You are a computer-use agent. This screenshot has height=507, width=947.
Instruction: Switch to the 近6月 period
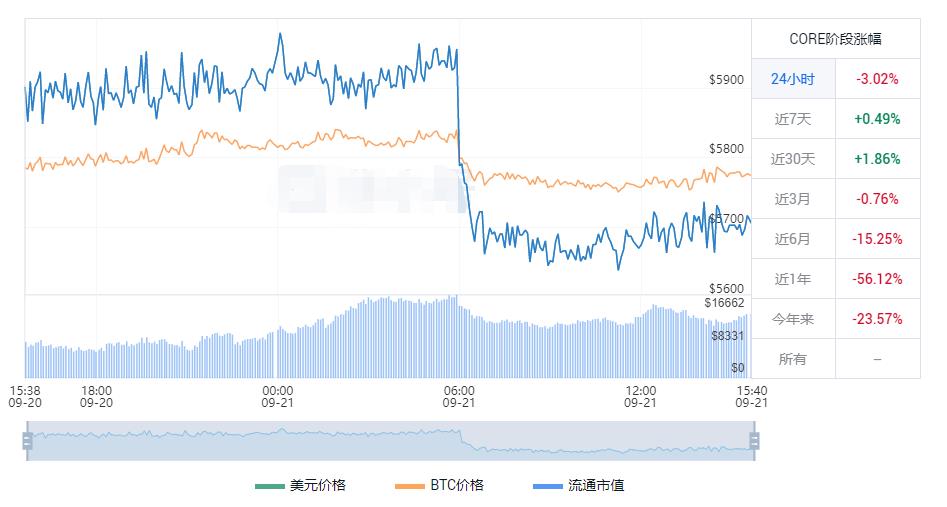tap(794, 239)
